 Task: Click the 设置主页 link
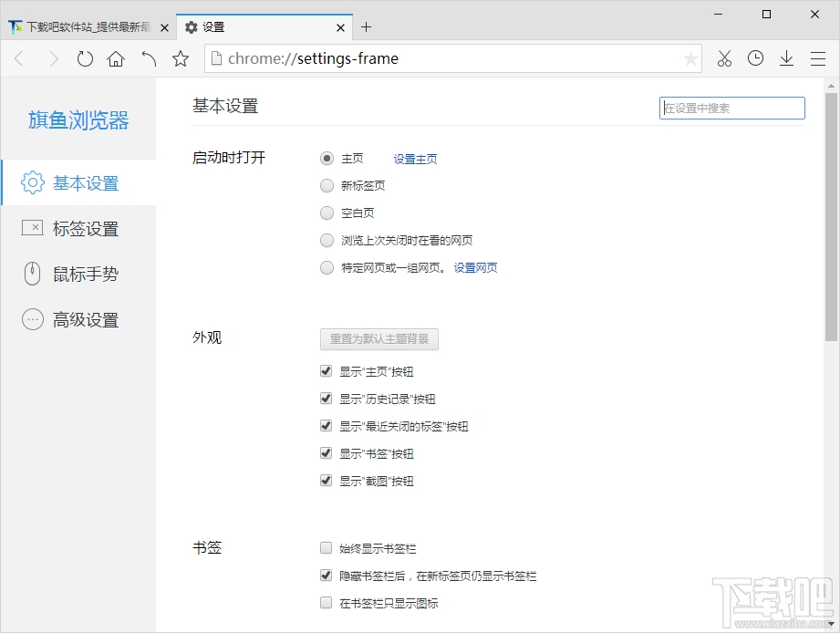[x=415, y=158]
